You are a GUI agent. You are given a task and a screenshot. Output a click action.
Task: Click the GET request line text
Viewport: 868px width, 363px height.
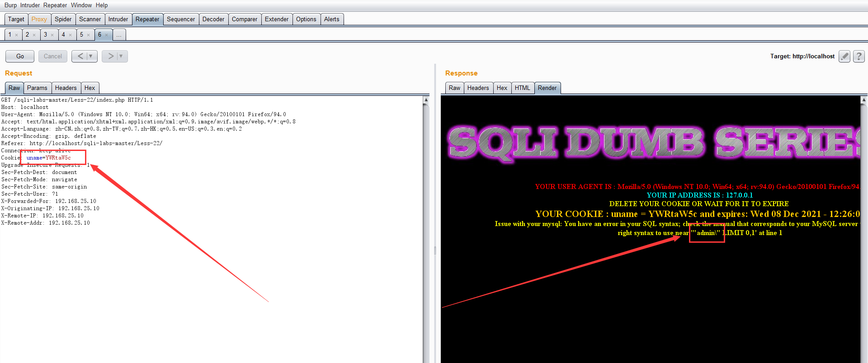pos(77,100)
